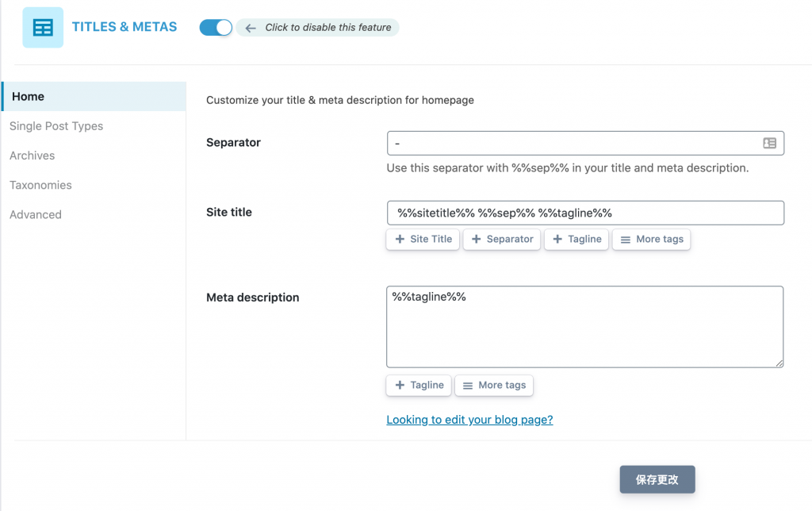Switch to the Archives tab
812x511 pixels.
click(x=33, y=156)
